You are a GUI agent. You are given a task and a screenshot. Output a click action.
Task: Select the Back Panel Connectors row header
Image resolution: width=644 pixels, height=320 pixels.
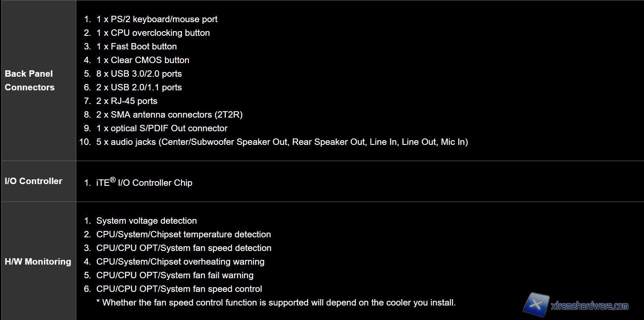click(x=30, y=81)
